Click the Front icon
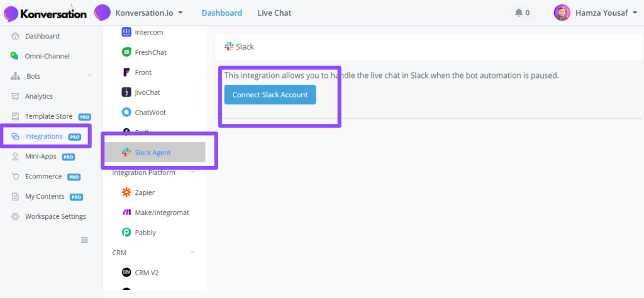This screenshot has height=298, width=644. coord(126,72)
